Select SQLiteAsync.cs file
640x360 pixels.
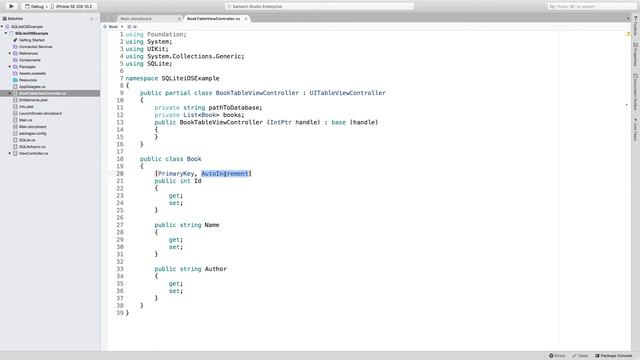coord(32,147)
